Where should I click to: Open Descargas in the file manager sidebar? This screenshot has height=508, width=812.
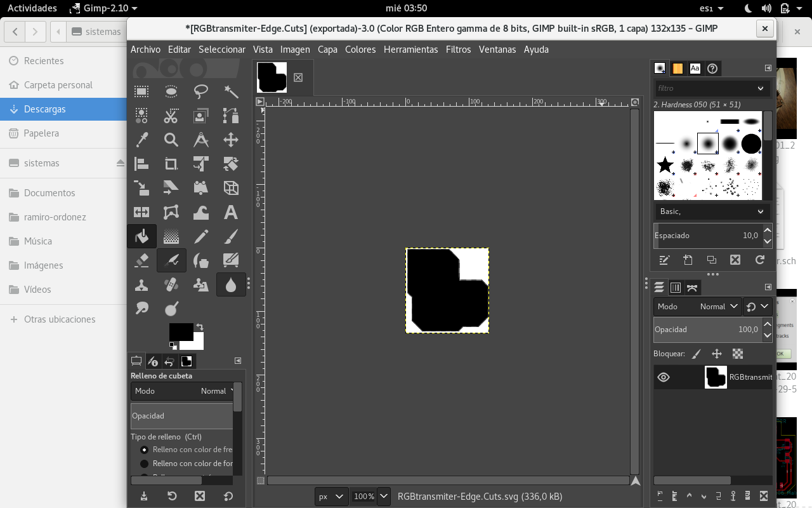(x=63, y=109)
